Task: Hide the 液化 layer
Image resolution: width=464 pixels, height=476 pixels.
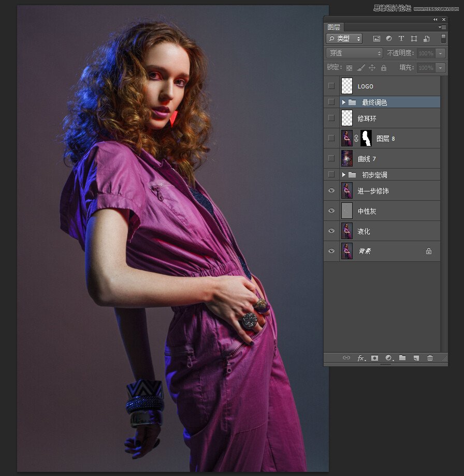Action: (331, 231)
